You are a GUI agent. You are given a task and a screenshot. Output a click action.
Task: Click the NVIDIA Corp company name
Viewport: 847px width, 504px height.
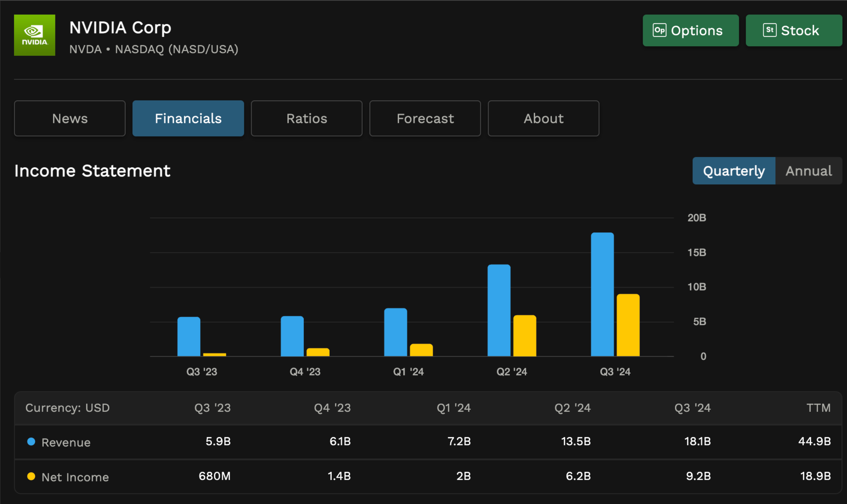[x=120, y=28]
